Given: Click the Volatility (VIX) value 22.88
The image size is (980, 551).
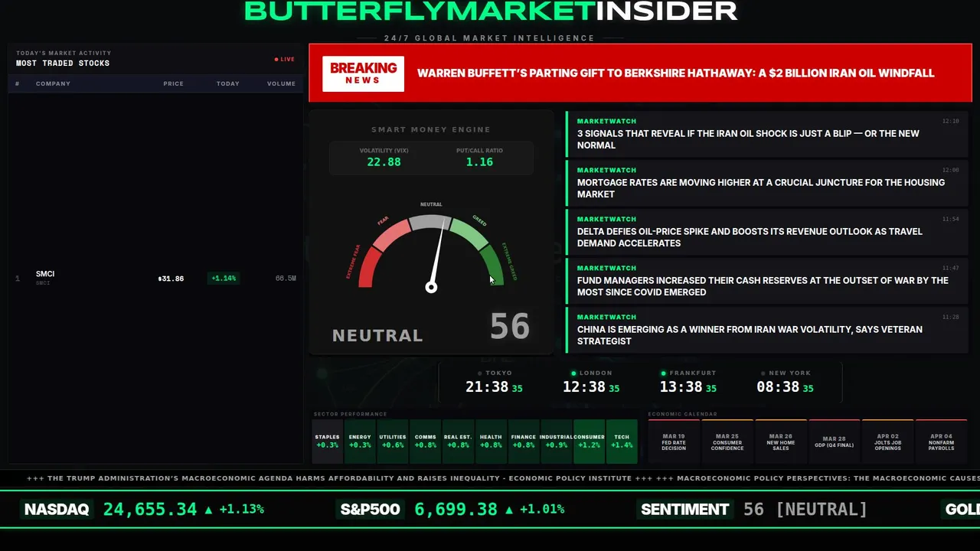Looking at the screenshot, I should point(384,162).
